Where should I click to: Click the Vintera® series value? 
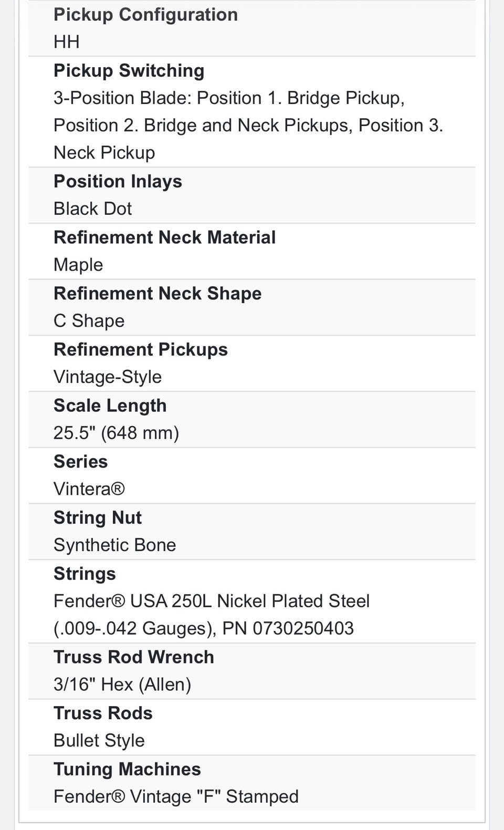point(89,489)
